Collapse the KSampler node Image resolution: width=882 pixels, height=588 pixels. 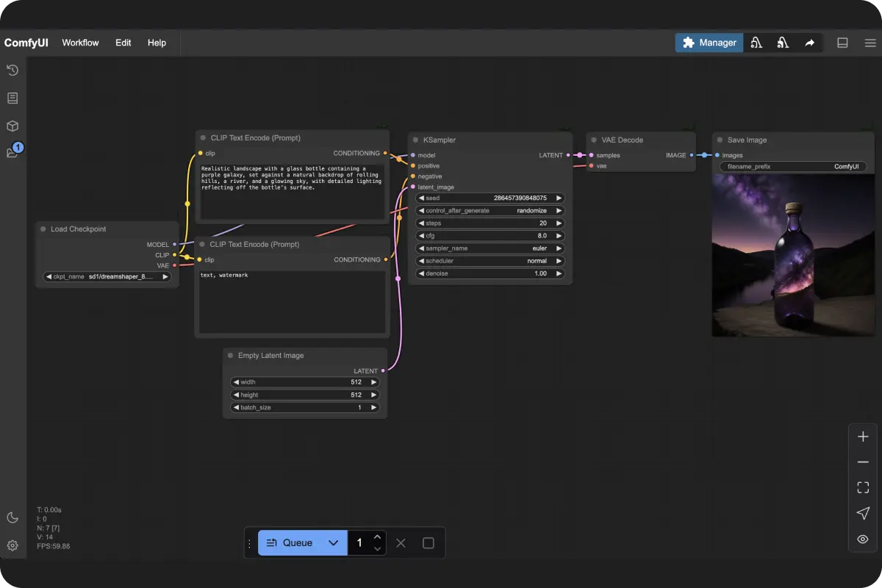coord(416,140)
